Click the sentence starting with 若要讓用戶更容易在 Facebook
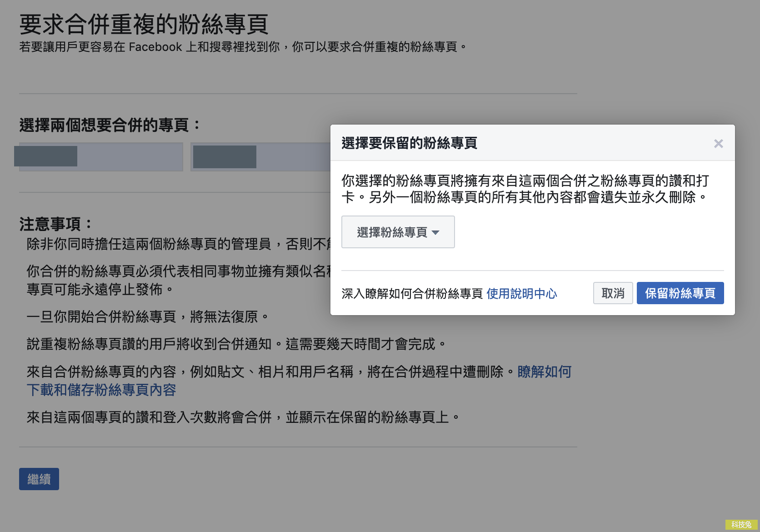The width and height of the screenshot is (760, 532). [243, 47]
